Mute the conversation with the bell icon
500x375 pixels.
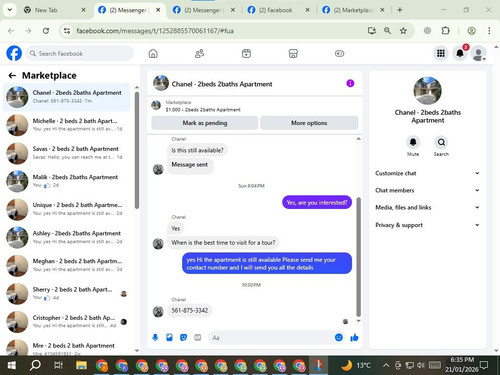coord(413,142)
